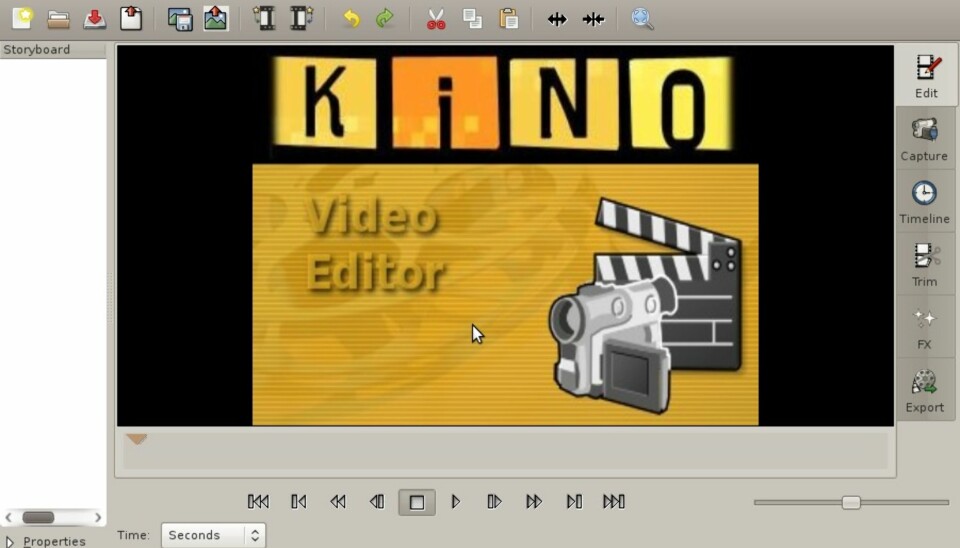960x548 pixels.
Task: Click the storyboard scroll left arrow
Action: point(8,517)
